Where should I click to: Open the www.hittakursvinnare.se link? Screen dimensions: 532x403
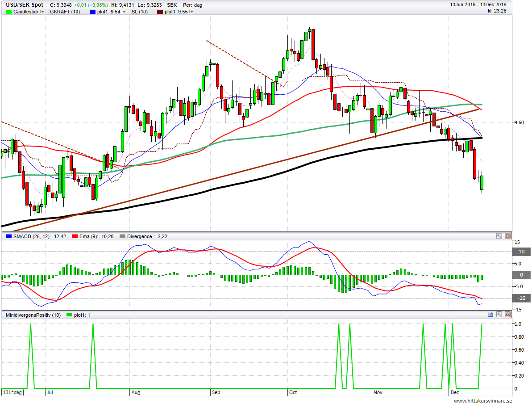tap(483, 401)
